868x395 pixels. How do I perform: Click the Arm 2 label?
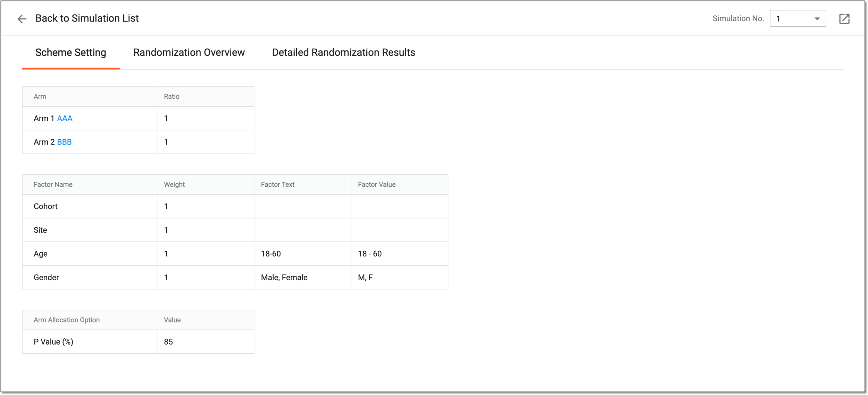(x=44, y=142)
